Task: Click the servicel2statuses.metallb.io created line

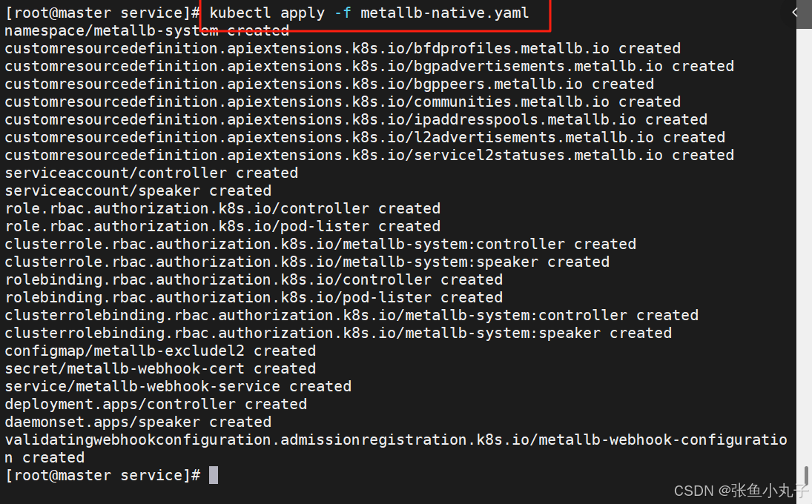Action: pos(369,155)
